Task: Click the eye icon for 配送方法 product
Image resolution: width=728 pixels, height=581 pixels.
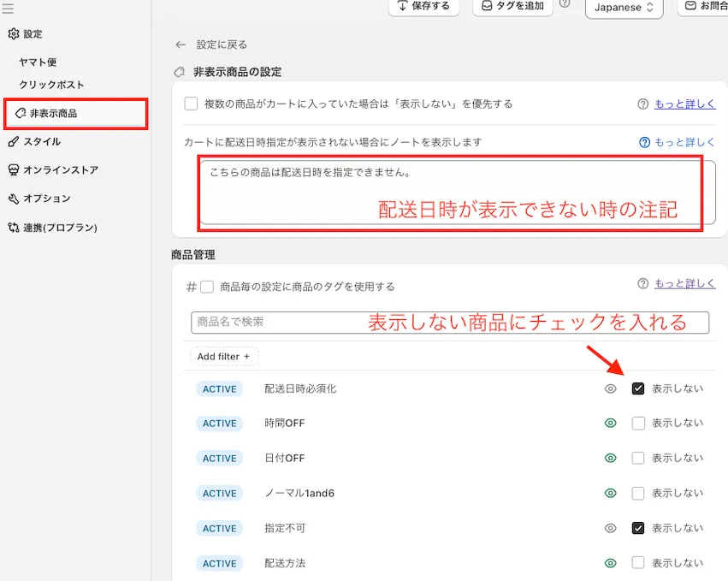Action: [610, 563]
